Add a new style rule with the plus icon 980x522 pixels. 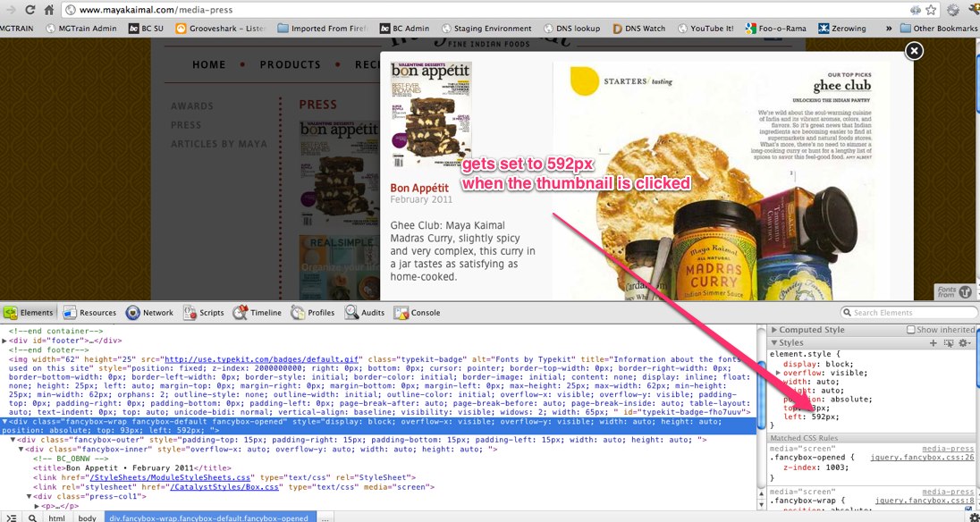pyautogui.click(x=934, y=342)
